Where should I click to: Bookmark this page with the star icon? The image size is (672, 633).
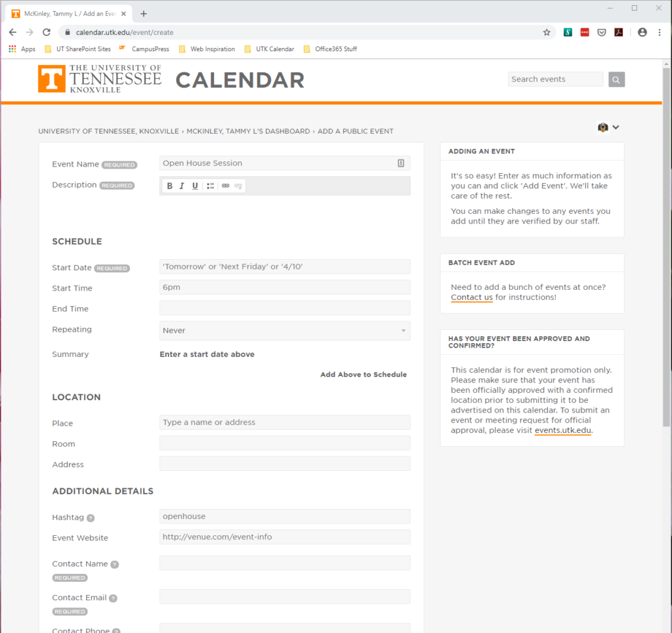tap(547, 31)
